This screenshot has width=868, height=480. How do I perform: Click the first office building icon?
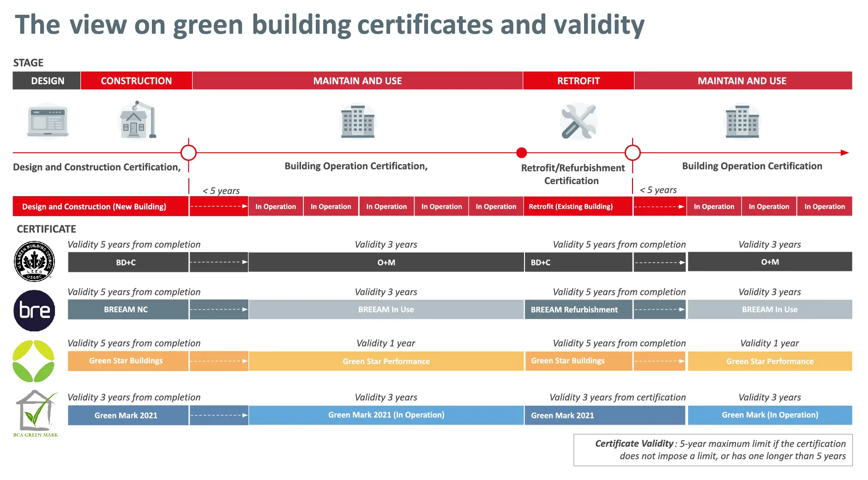[x=358, y=121]
